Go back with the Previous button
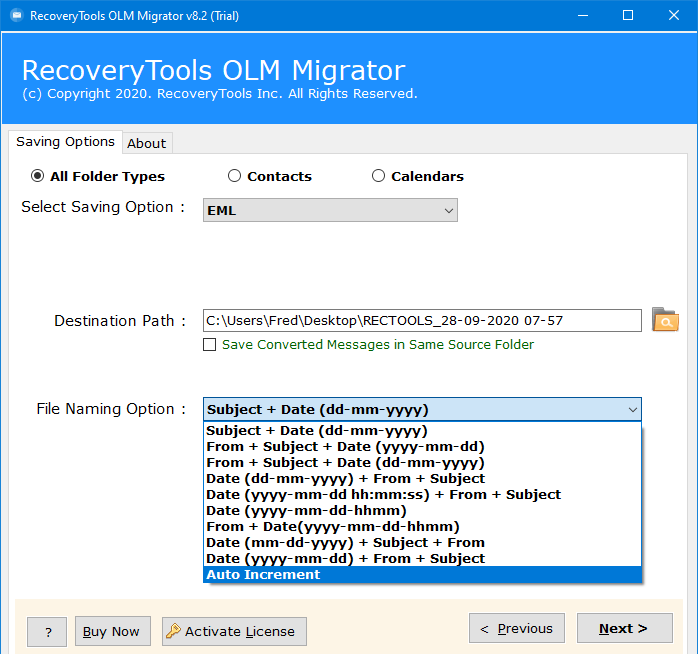This screenshot has width=698, height=654. (517, 628)
